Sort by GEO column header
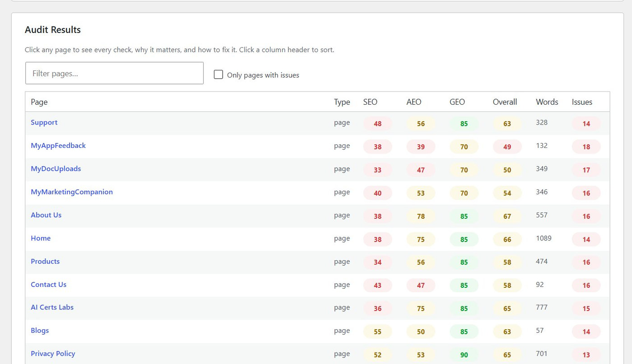Viewport: 632px width, 364px height. tap(457, 102)
